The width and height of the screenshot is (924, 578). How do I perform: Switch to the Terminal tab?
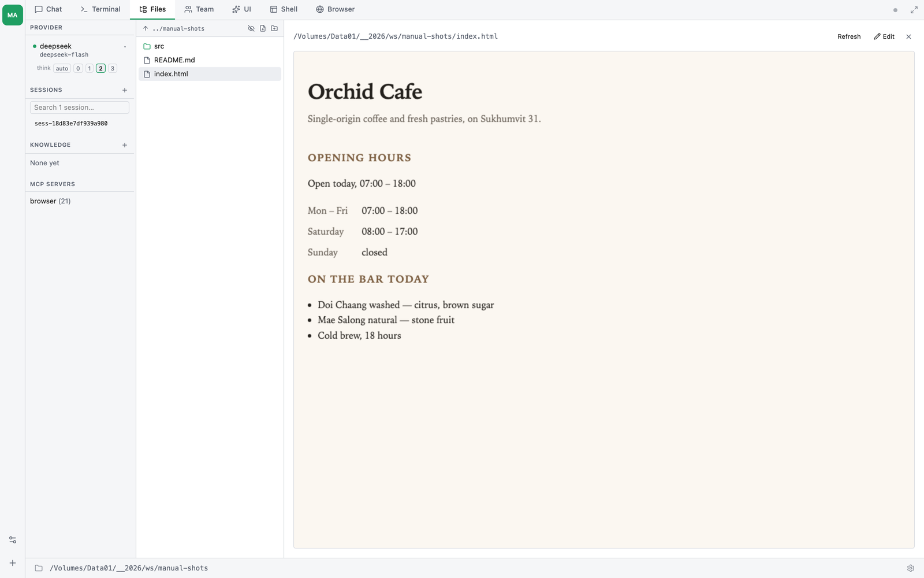100,9
